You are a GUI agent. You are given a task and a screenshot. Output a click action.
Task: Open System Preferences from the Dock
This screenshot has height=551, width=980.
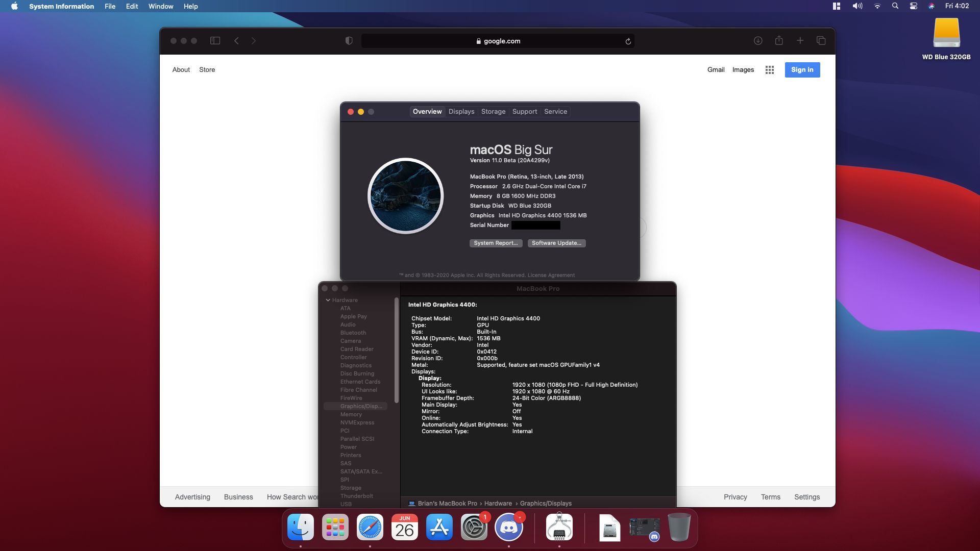tap(473, 527)
